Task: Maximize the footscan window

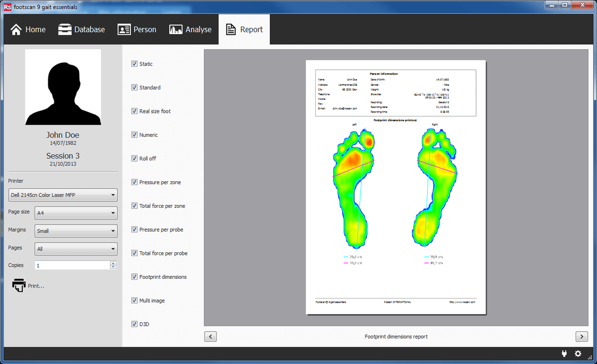Action: coord(564,5)
